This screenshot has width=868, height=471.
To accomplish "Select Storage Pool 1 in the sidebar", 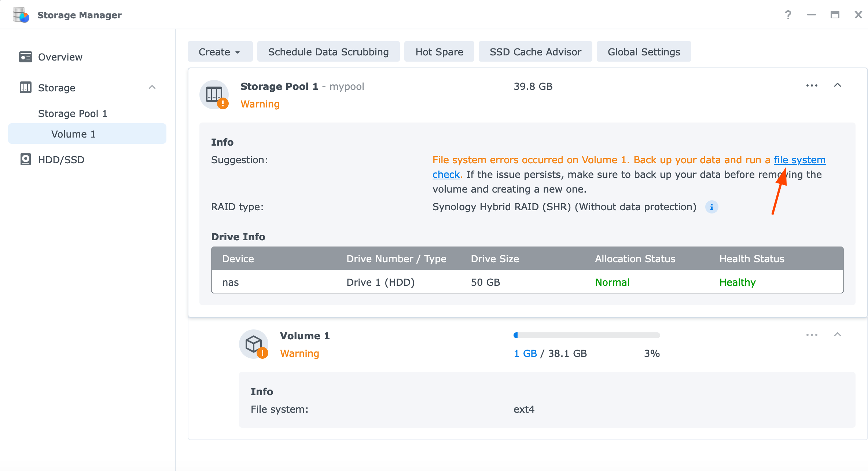I will (x=73, y=113).
